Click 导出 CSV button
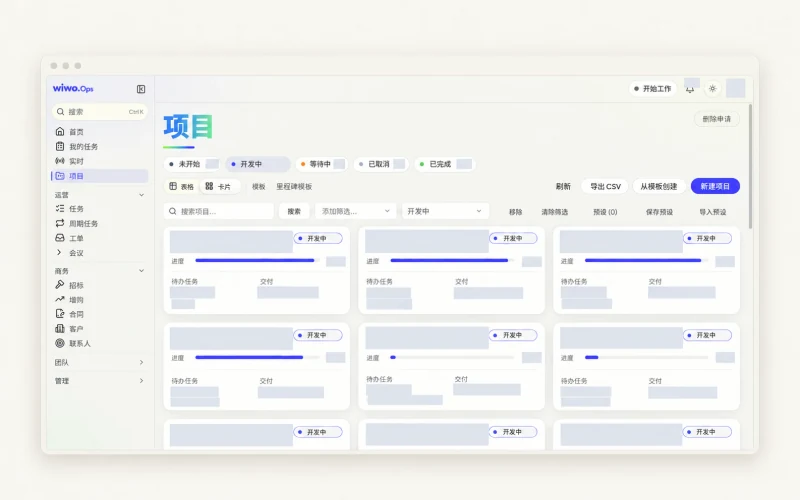Screen dimensions: 800x500 pyautogui.click(x=605, y=187)
